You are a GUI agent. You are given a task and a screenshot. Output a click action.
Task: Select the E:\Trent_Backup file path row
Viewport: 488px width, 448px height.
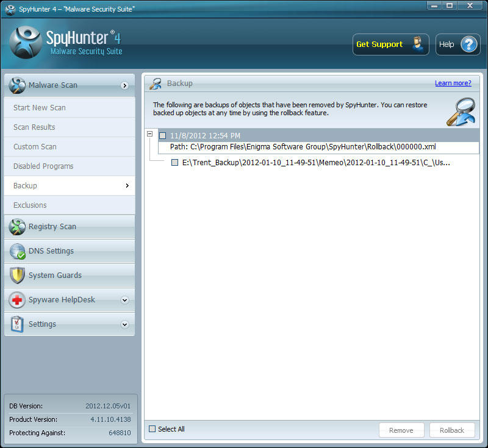316,163
